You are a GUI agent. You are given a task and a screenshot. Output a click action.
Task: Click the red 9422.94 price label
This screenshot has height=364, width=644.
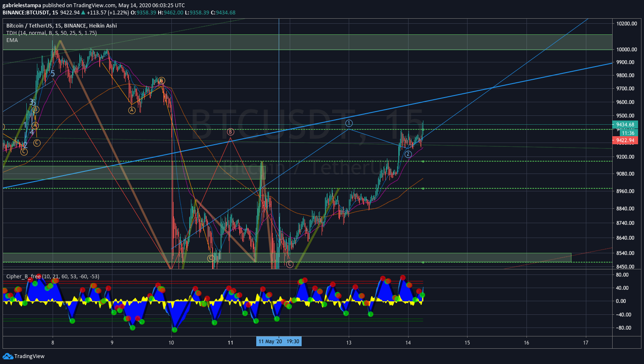[625, 140]
